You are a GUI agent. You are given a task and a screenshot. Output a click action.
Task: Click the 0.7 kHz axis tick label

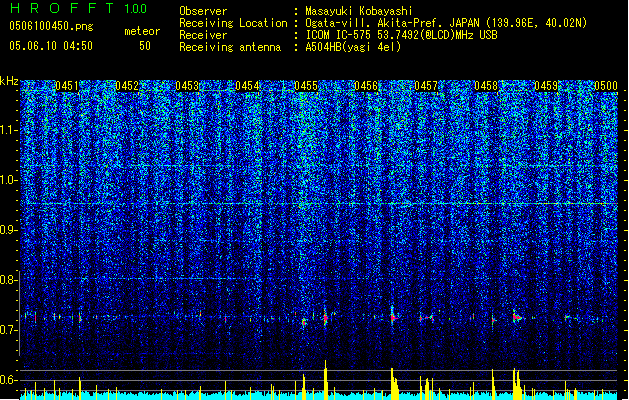(8, 330)
